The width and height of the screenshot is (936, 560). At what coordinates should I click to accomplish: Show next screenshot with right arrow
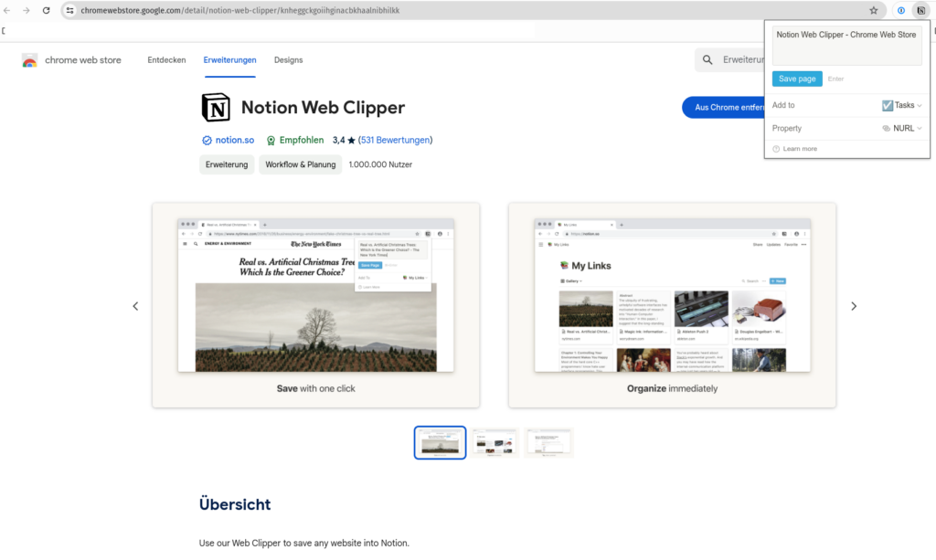(x=854, y=306)
